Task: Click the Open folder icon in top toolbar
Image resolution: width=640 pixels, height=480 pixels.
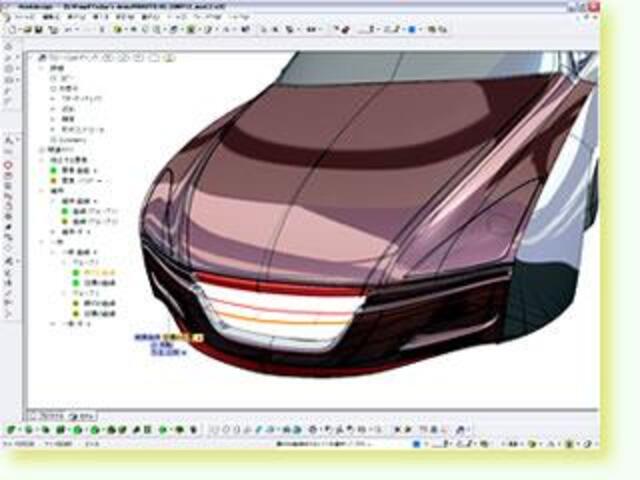Action: 27,29
